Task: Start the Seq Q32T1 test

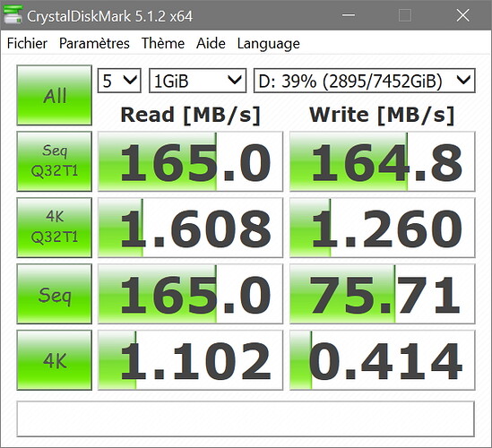Action: [55, 161]
